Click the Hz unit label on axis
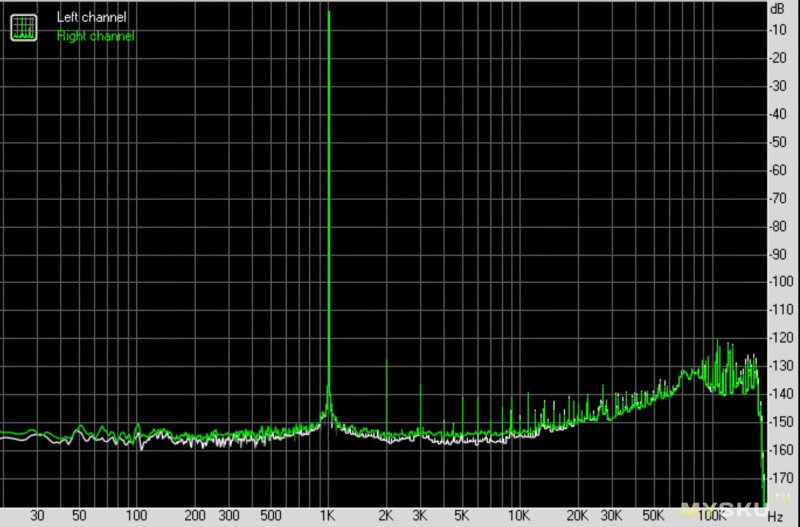Screen dimensions: 800x527 (x=775, y=517)
